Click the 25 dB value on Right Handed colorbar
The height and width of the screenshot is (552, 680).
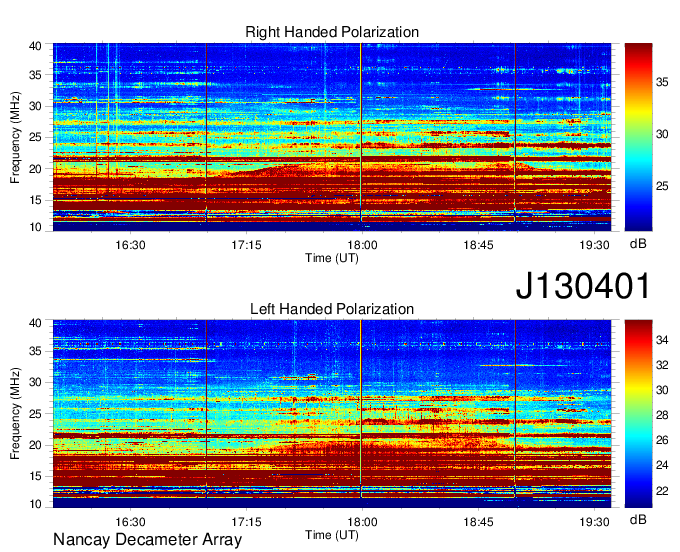pos(662,186)
